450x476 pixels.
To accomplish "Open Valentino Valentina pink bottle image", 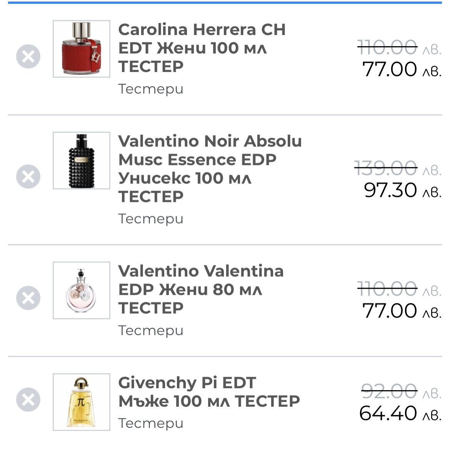I will (81, 290).
